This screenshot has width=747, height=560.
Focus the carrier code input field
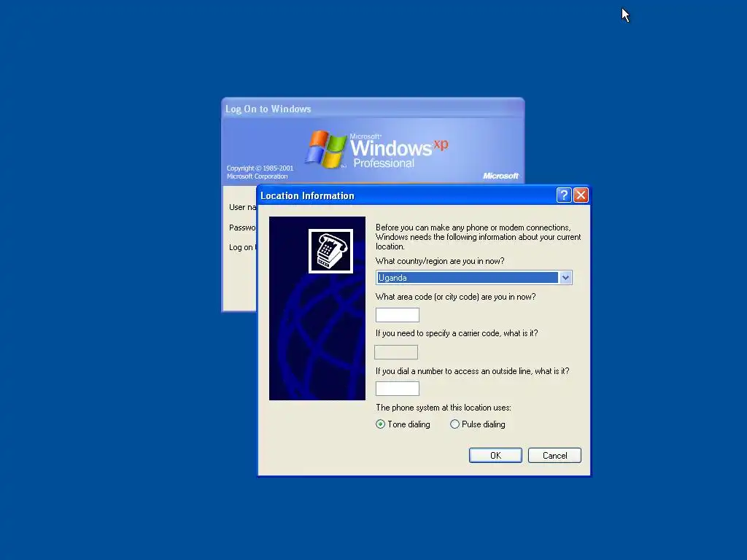396,352
